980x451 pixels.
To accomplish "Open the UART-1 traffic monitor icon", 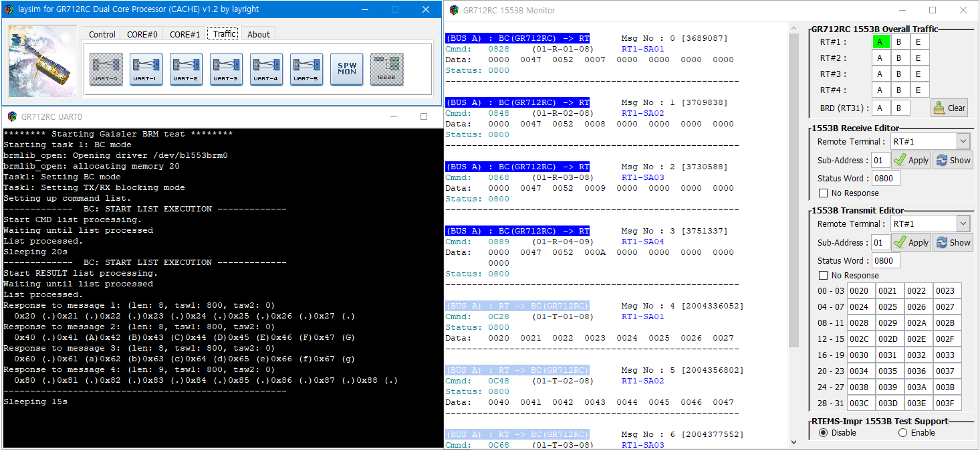I will 145,69.
